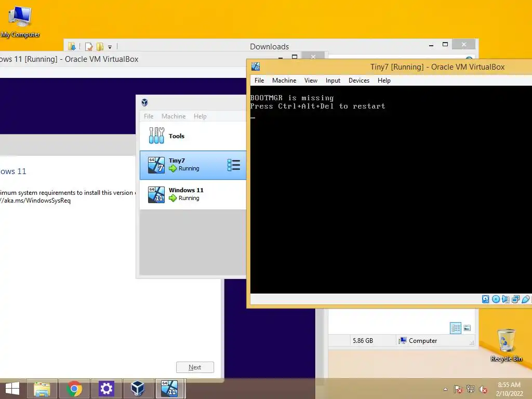This screenshot has height=399, width=532.
Task: Maximize the Downloads window
Action: (445, 45)
